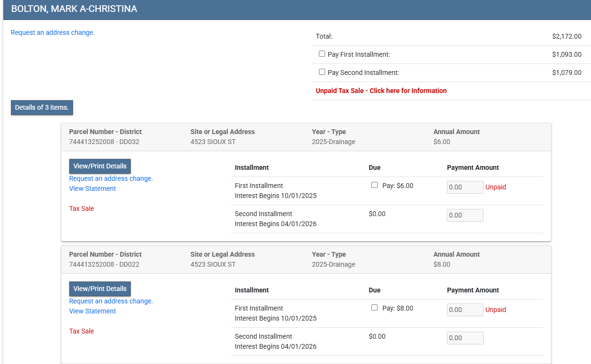This screenshot has width=591, height=364.
Task: Click View/Print Details for district DD022
Action: [100, 289]
